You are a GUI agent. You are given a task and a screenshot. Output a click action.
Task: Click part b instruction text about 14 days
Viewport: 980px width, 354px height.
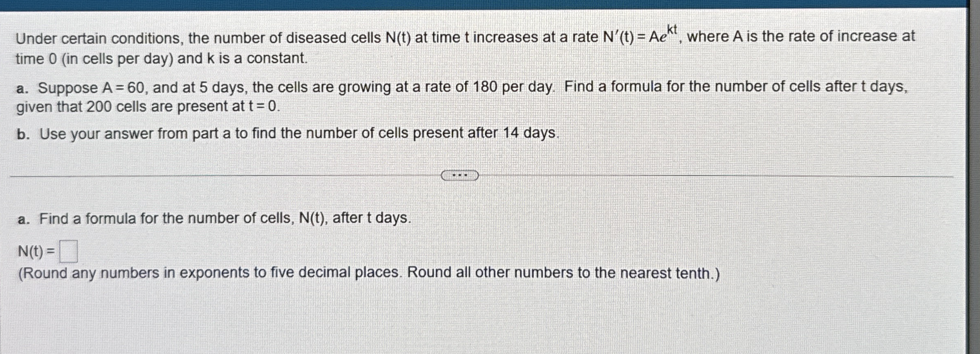[x=286, y=132]
